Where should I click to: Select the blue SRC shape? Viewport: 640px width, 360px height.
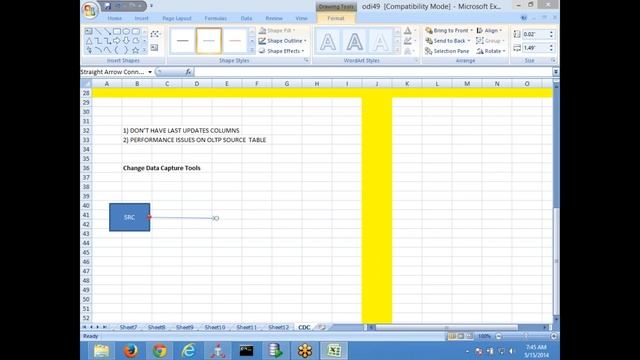point(129,217)
